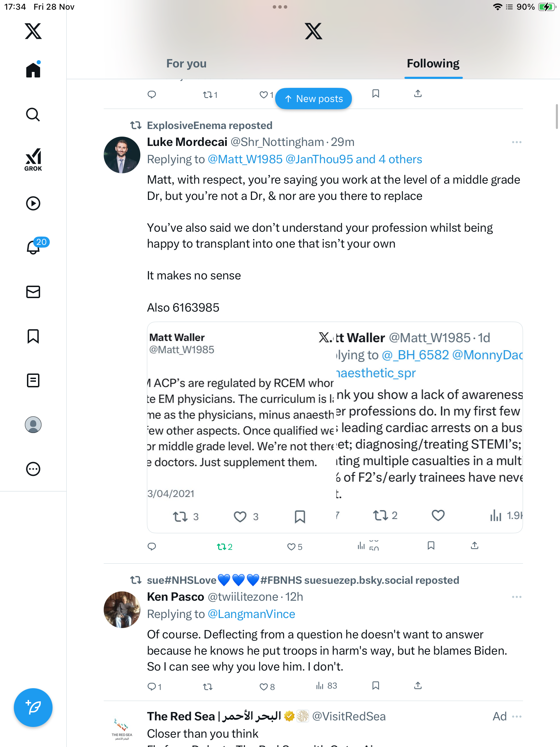Open Grok from the sidebar
This screenshot has height=747, width=560.
click(33, 159)
